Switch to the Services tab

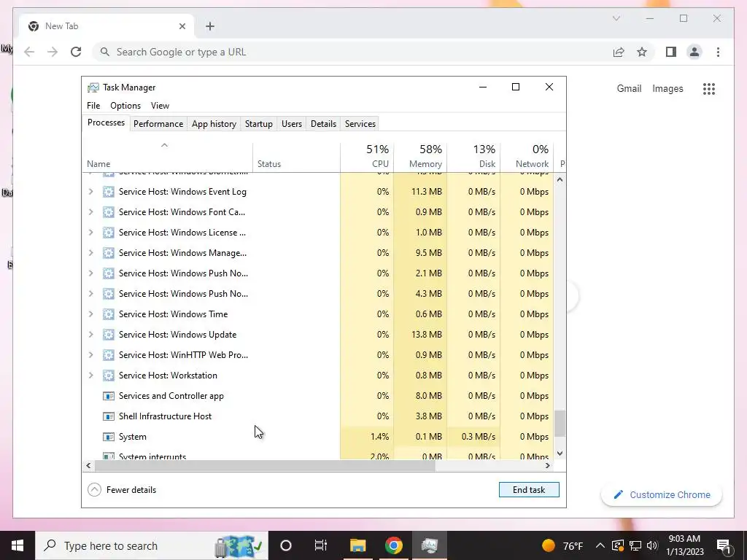click(x=360, y=124)
